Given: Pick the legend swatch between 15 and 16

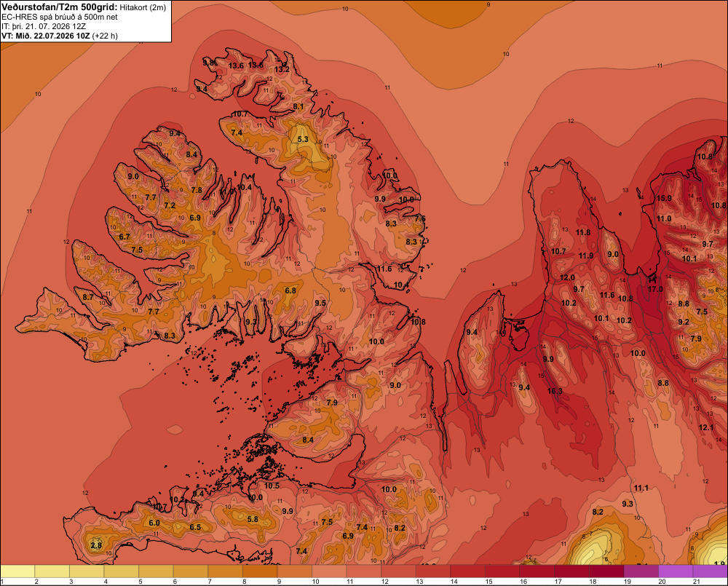Looking at the screenshot, I should 502,571.
